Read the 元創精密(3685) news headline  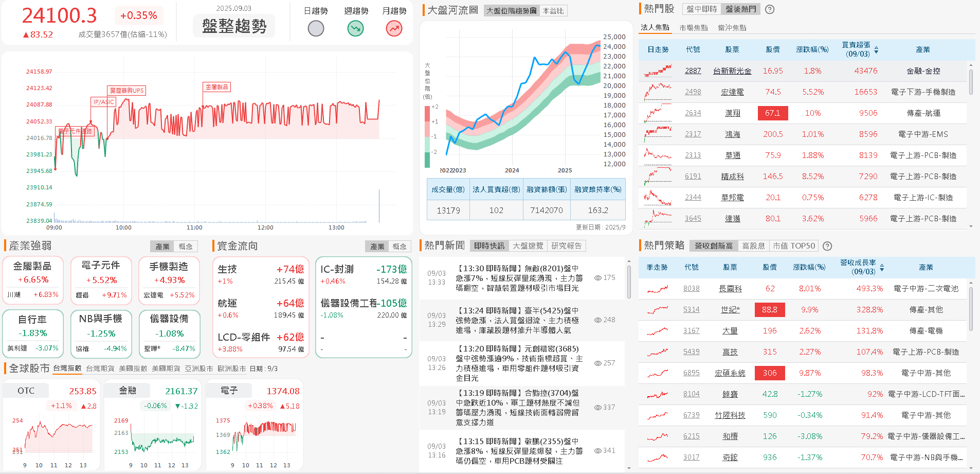point(519,363)
